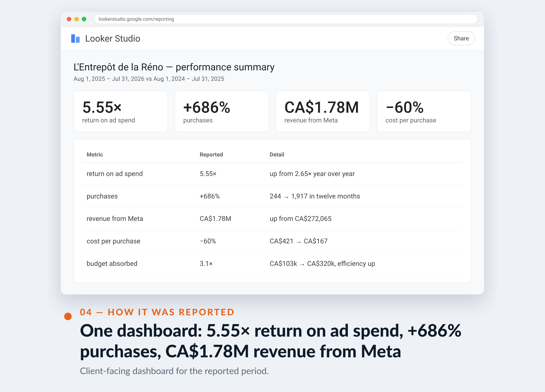Click the date range comparison text
Viewport: 545px width, 392px height.
[x=149, y=79]
